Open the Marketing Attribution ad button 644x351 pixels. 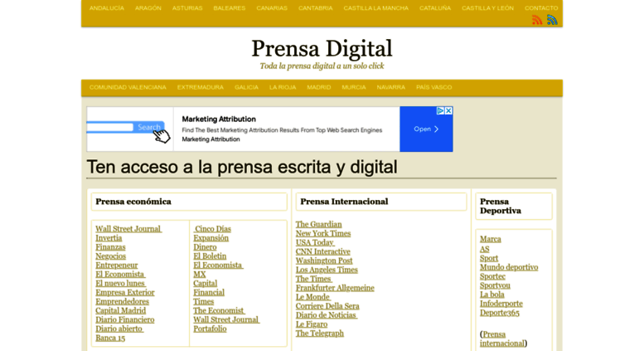[x=426, y=129]
